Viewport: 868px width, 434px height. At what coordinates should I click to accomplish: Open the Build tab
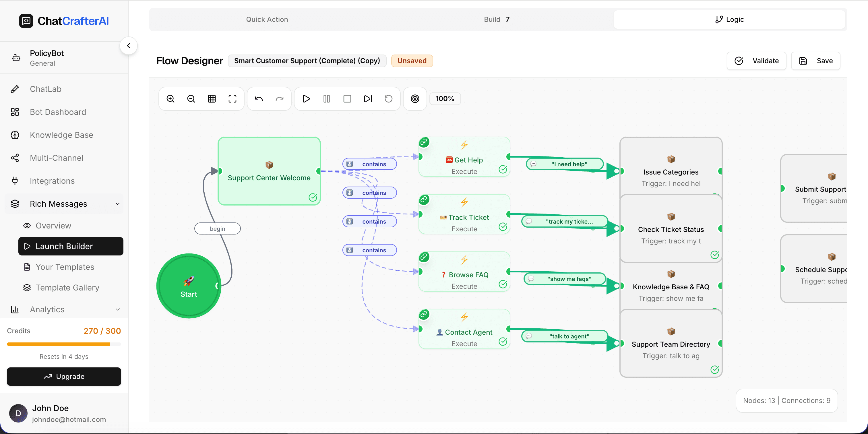point(496,19)
